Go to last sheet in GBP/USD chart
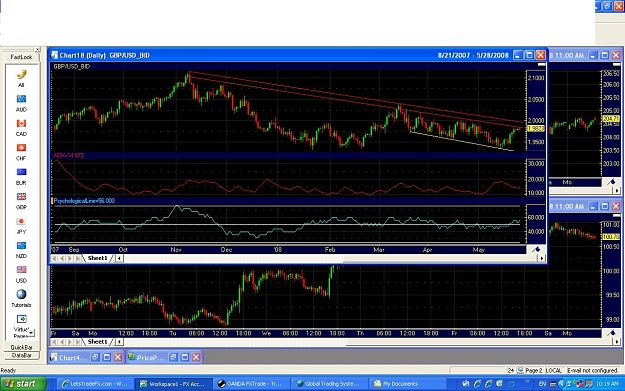 (x=78, y=258)
